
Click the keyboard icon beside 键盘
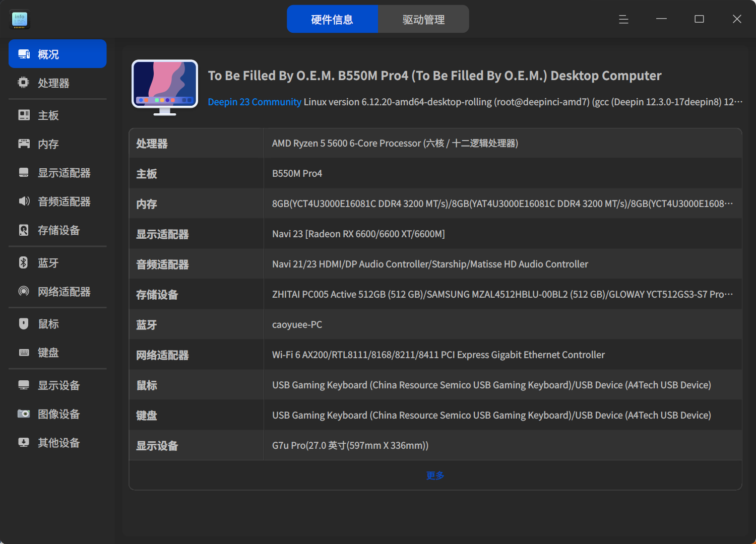(24, 352)
